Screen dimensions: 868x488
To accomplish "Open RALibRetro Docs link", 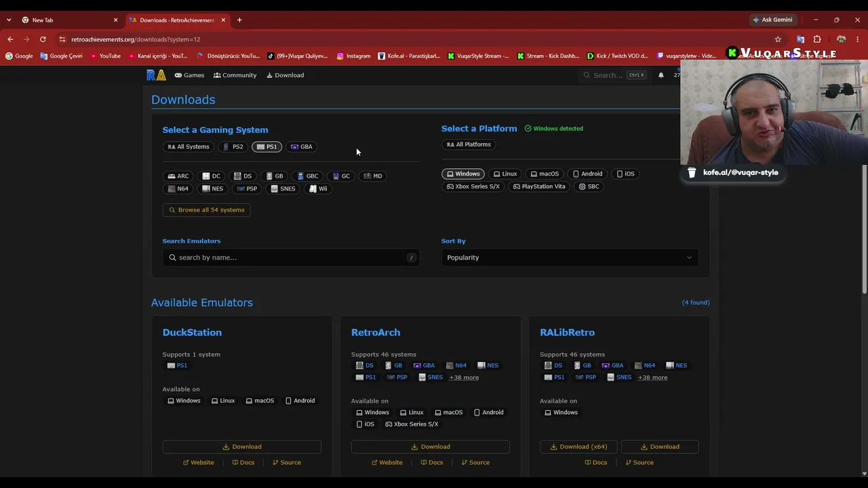I will pos(596,463).
